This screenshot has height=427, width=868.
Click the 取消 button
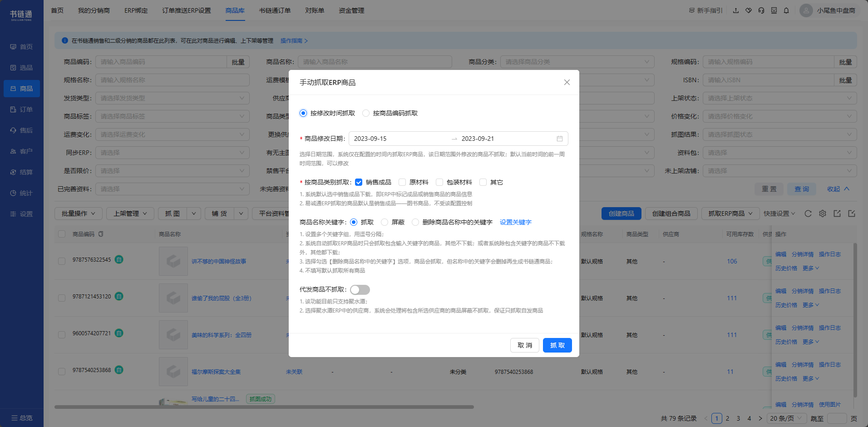click(525, 345)
